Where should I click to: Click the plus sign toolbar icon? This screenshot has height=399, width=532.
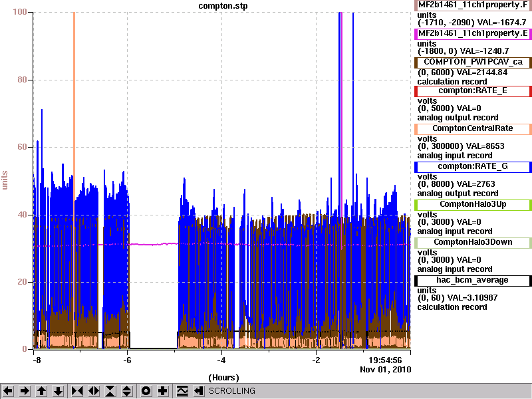click(163, 391)
